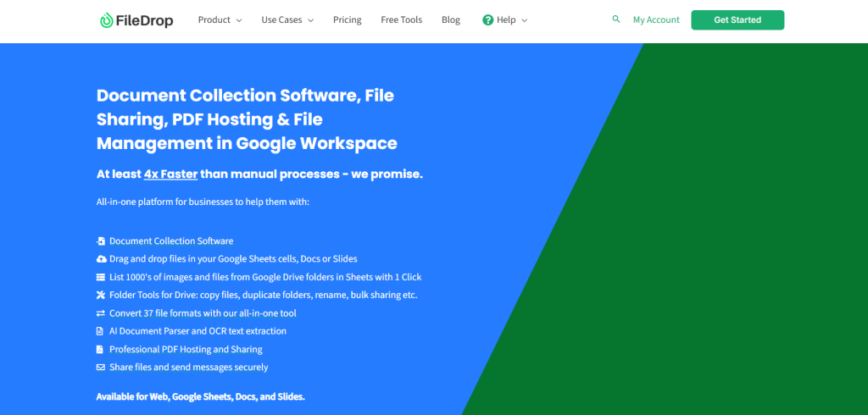
Task: Click the cloud upload drag-and-drop icon
Action: coord(101,259)
